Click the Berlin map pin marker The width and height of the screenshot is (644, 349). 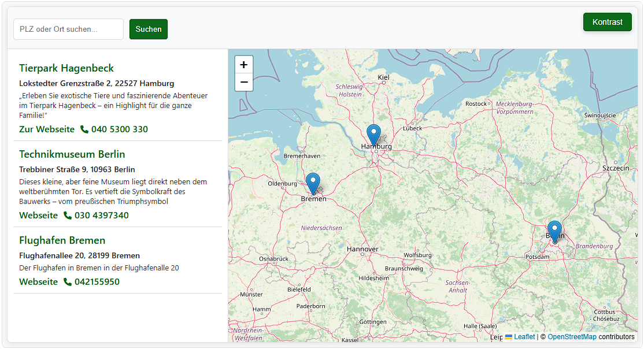[554, 231]
